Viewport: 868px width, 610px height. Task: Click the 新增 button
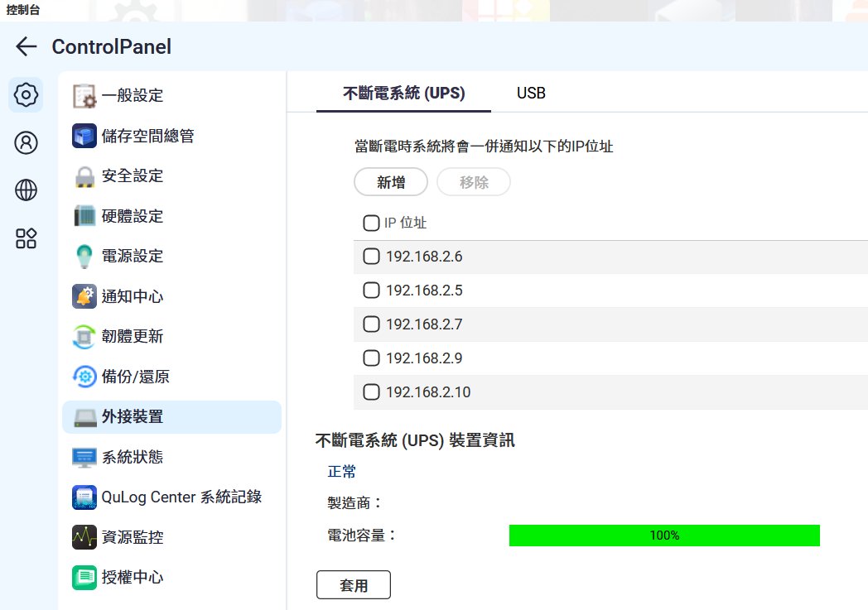pyautogui.click(x=390, y=183)
